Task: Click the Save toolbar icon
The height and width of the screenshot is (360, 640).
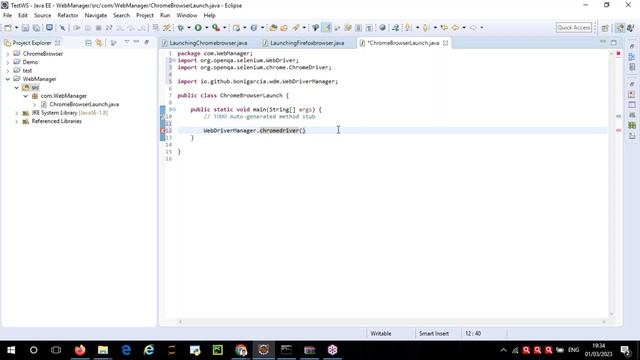Action: point(25,28)
